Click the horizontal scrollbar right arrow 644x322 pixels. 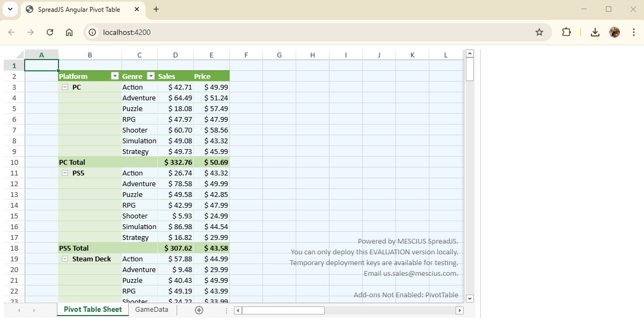click(x=459, y=310)
